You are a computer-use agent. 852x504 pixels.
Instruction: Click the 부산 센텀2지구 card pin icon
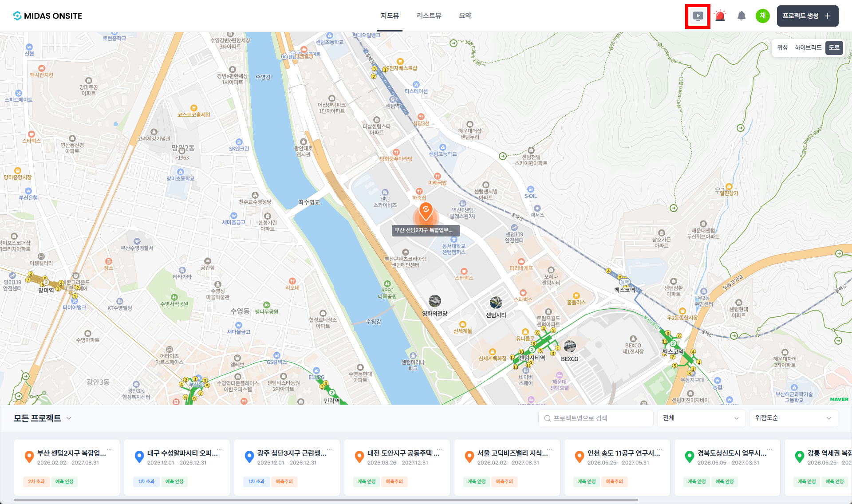click(x=29, y=457)
